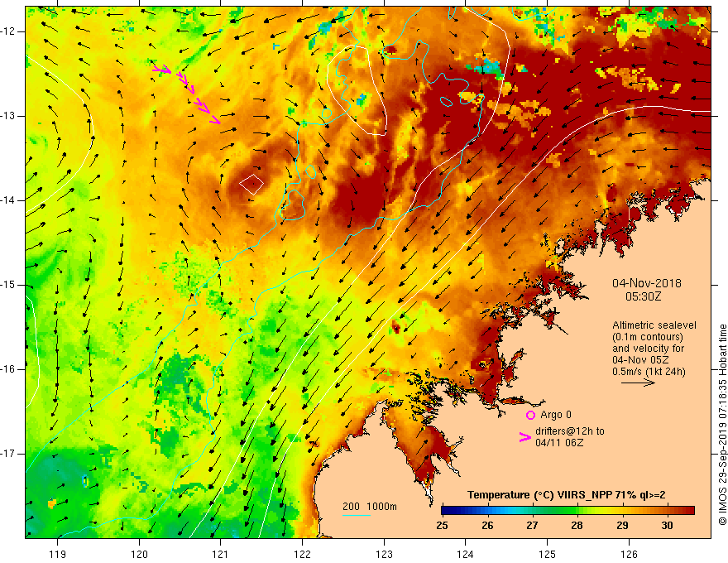Click the 0.5m/s velocity scale arrow

click(x=638, y=383)
